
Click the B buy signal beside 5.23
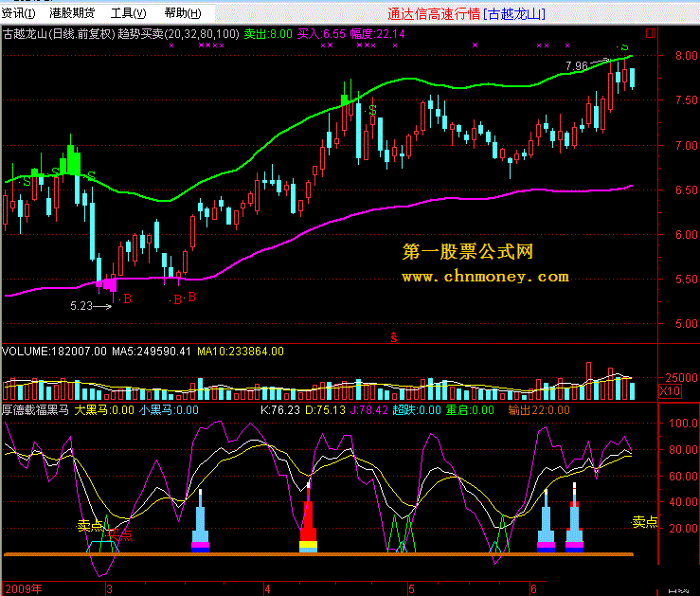(127, 299)
